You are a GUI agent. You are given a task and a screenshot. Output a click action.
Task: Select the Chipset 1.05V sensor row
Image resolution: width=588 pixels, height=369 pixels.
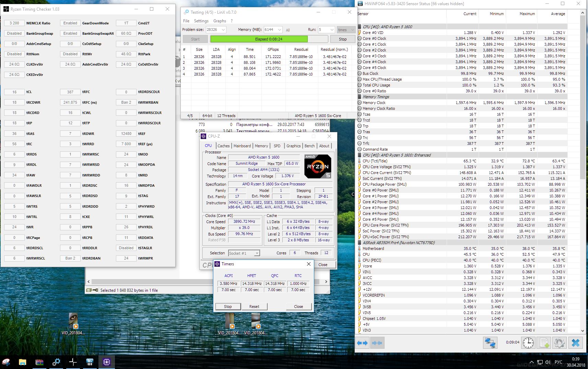point(462,319)
